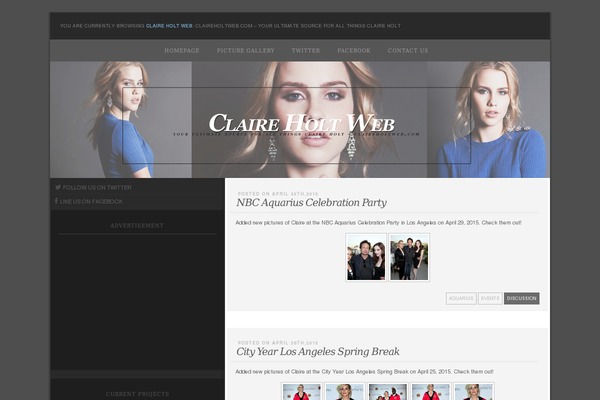Open first City Year photo thumbnail
Image resolution: width=600 pixels, height=400 pixels.
(x=302, y=391)
